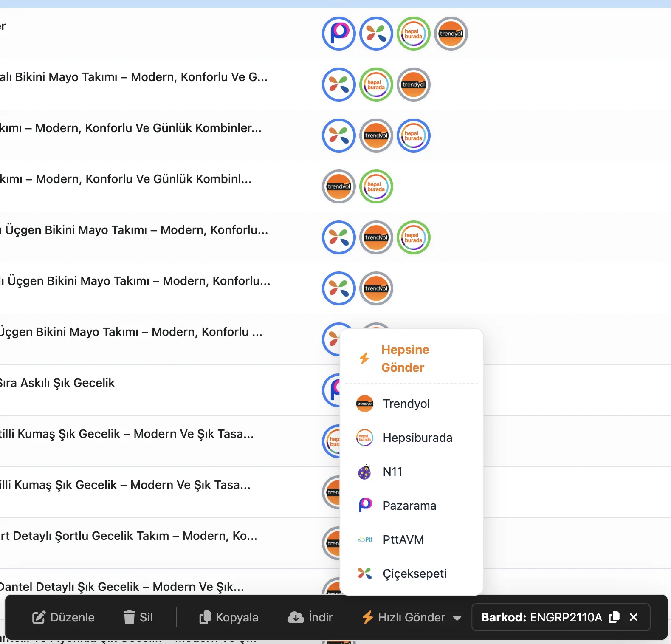Open Çiçeksepeti icon on the 'alı Bikini Mayo Takımı' row
671x644 pixels.
339,85
